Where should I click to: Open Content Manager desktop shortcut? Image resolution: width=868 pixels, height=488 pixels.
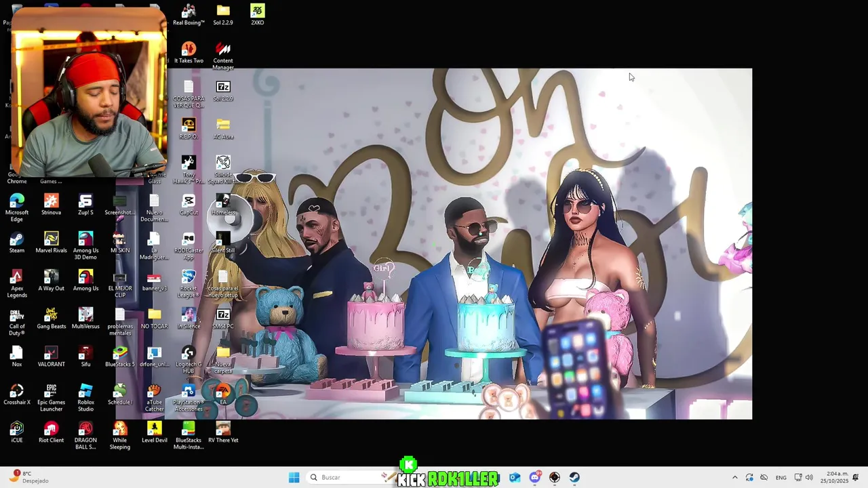point(223,56)
